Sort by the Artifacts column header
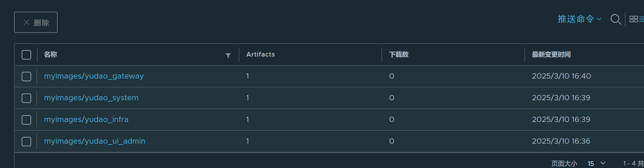Viewport: 644px width, 168px height. click(x=260, y=55)
